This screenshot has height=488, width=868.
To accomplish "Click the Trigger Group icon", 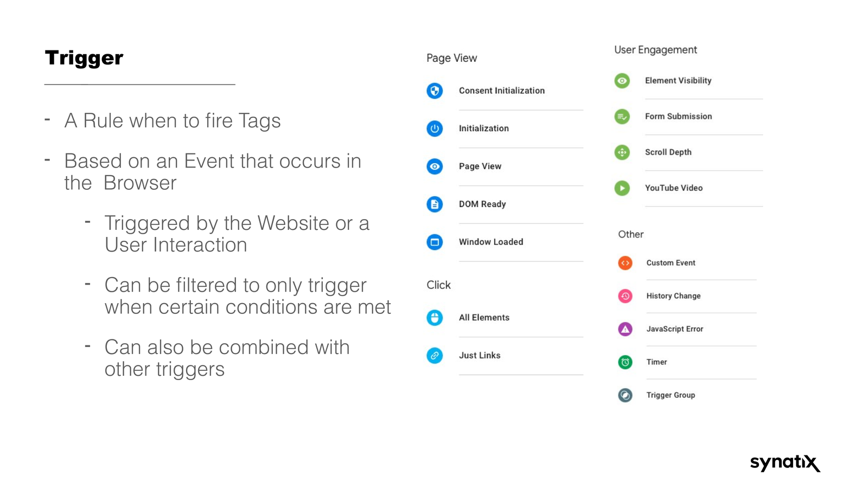I will tap(626, 395).
